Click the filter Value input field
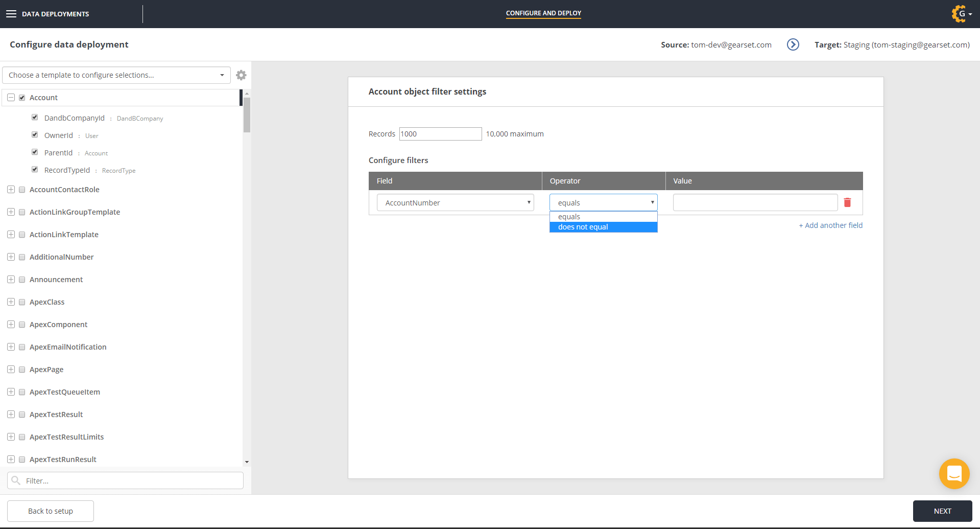 (755, 202)
